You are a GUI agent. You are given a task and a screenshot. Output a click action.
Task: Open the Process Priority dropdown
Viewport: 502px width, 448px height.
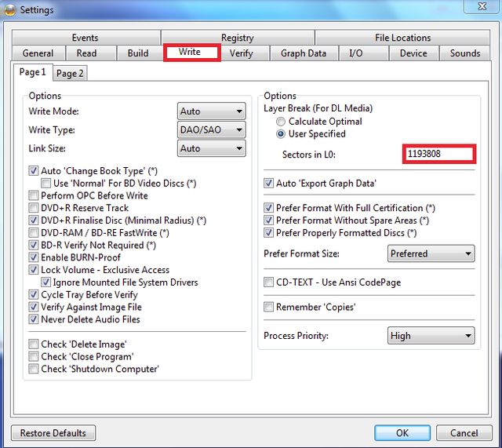tap(431, 336)
